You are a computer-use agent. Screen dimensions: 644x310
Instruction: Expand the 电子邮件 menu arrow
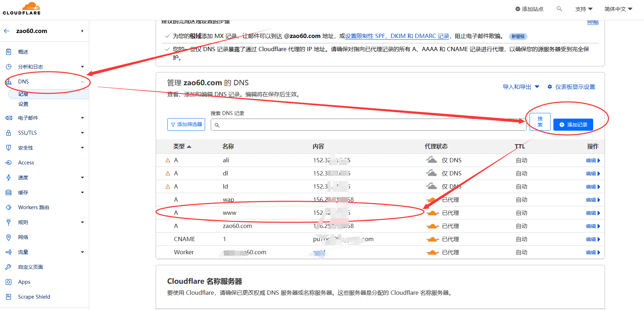click(82, 118)
